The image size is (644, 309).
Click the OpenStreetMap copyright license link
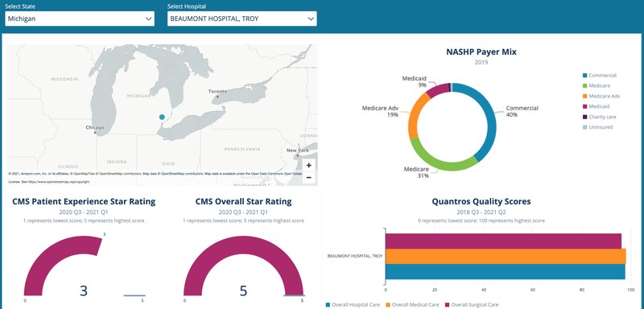[x=59, y=181]
